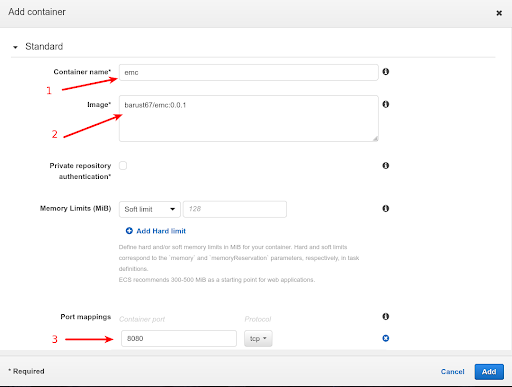Click info icon next to Image field
The height and width of the screenshot is (387, 512).
point(386,104)
